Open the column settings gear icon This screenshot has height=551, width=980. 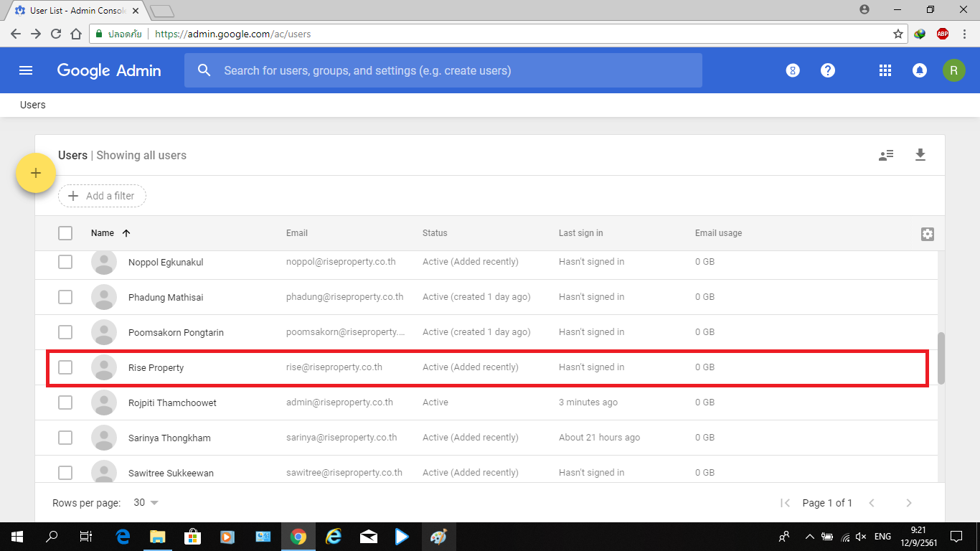(927, 234)
